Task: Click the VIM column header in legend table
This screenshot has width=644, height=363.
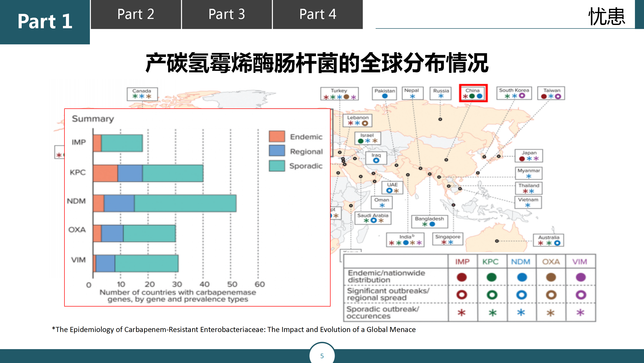Action: coord(580,262)
